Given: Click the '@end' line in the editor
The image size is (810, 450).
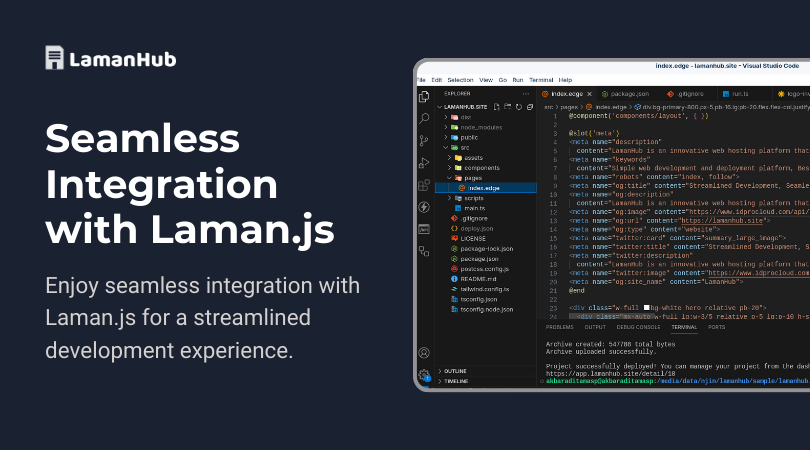Looking at the screenshot, I should pos(577,291).
